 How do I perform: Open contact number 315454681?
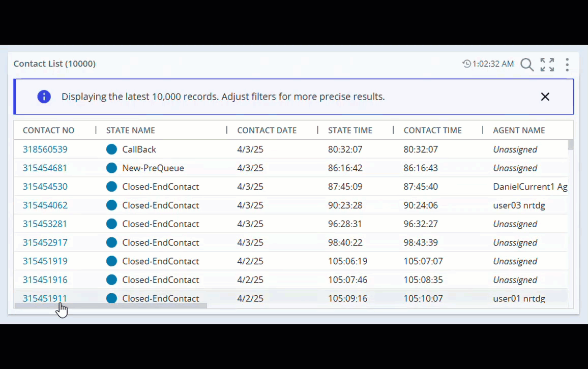coord(45,168)
